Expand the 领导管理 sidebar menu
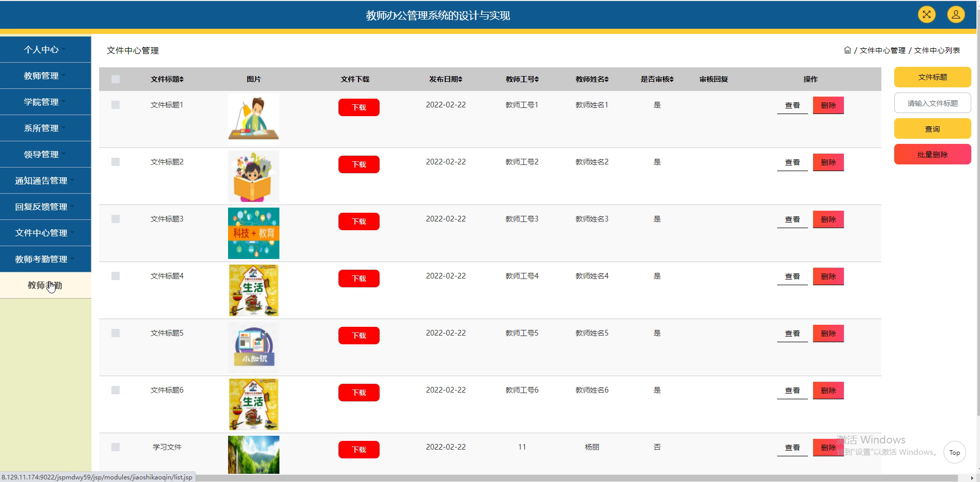Viewport: 980px width, 482px height. click(x=45, y=154)
